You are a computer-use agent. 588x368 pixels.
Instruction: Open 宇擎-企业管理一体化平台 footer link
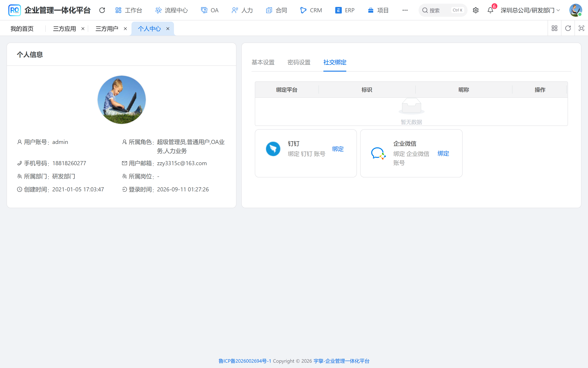coord(341,361)
